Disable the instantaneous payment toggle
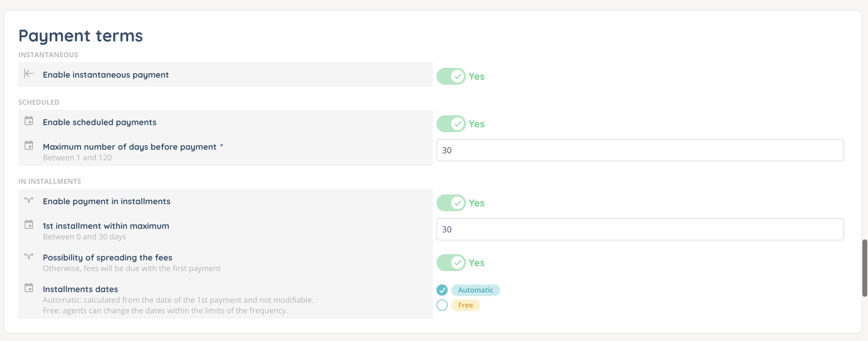This screenshot has height=341, width=868. [x=451, y=76]
